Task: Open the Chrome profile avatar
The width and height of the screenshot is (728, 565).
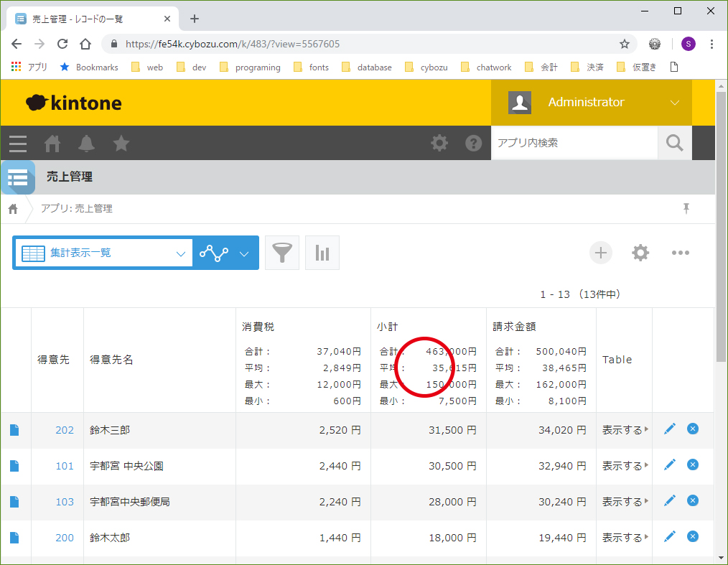Action: click(x=688, y=44)
